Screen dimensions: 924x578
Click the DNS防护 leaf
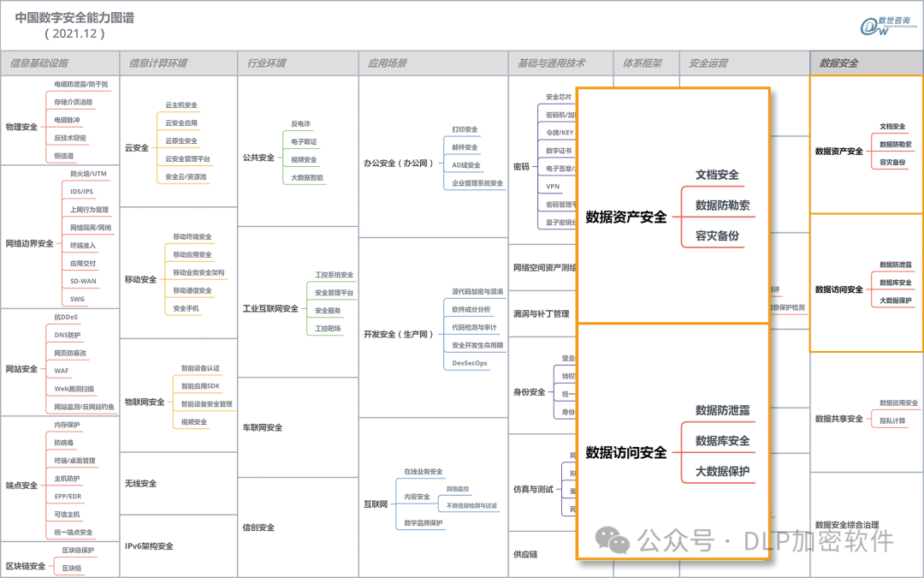(68, 335)
